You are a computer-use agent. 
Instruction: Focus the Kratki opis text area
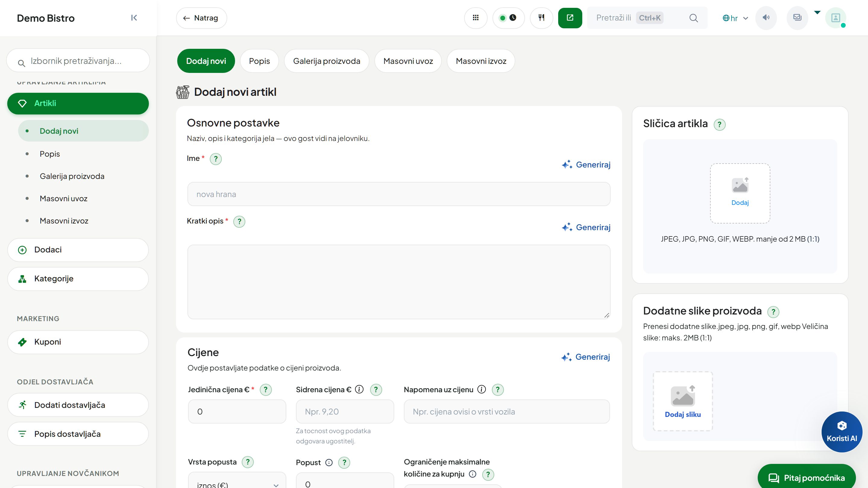(399, 282)
